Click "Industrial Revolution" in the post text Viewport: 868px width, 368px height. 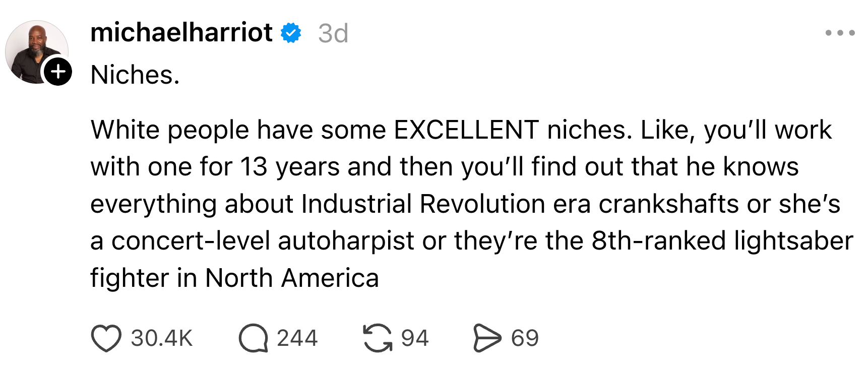[423, 204]
